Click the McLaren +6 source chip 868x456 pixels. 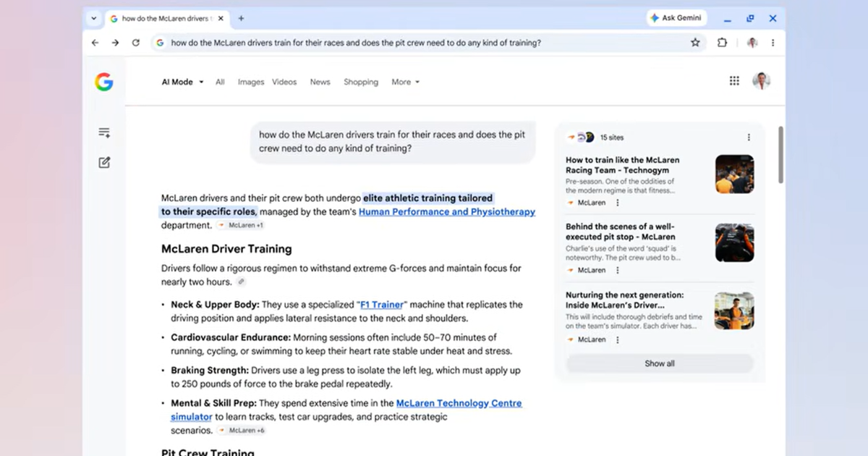click(242, 430)
